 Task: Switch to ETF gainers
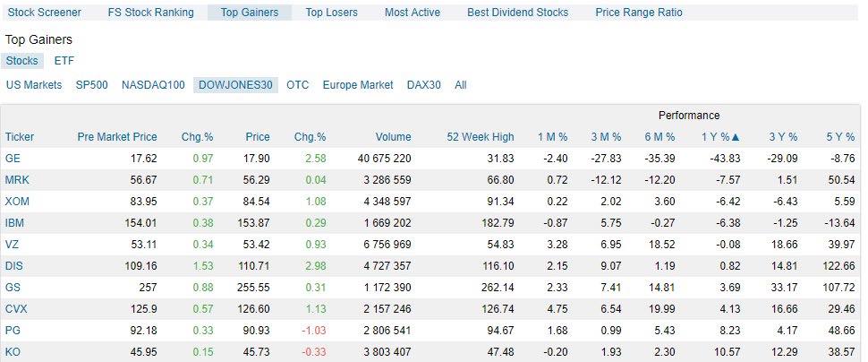pyautogui.click(x=64, y=61)
